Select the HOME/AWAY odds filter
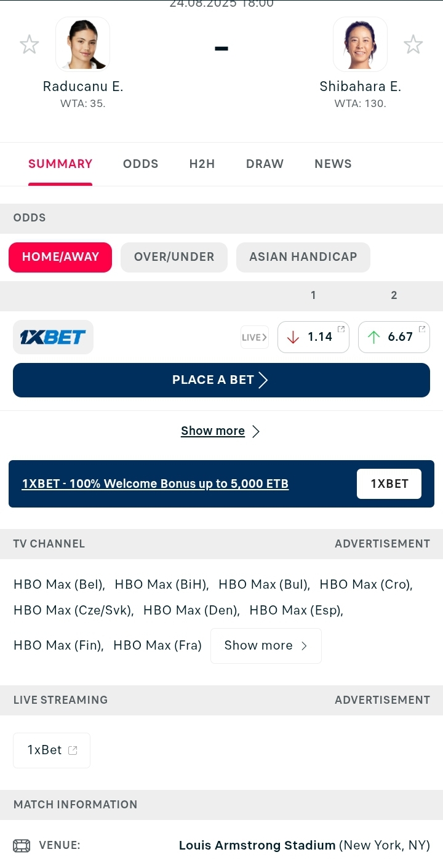This screenshot has width=443, height=868. [60, 257]
